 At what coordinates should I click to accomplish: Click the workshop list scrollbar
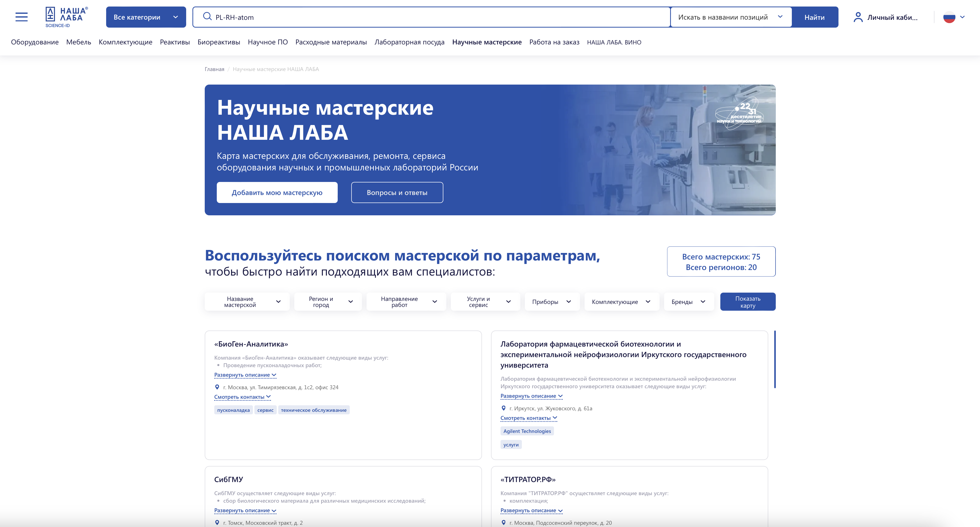(x=775, y=359)
